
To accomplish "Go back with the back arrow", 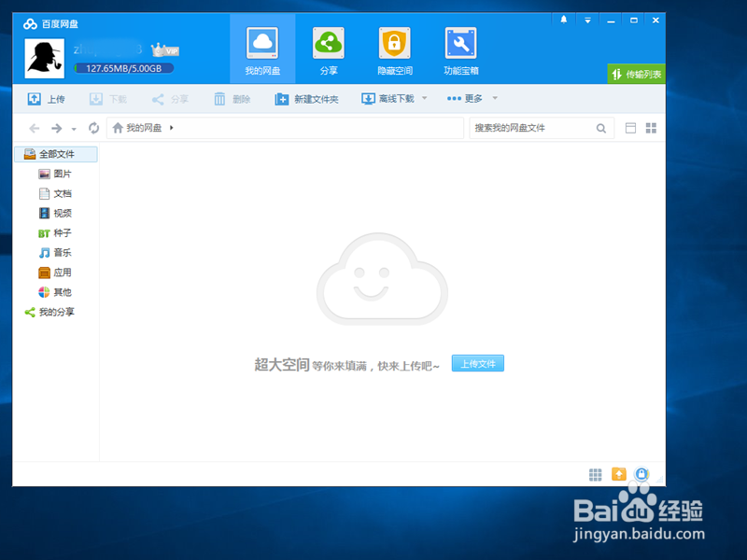I will (35, 128).
